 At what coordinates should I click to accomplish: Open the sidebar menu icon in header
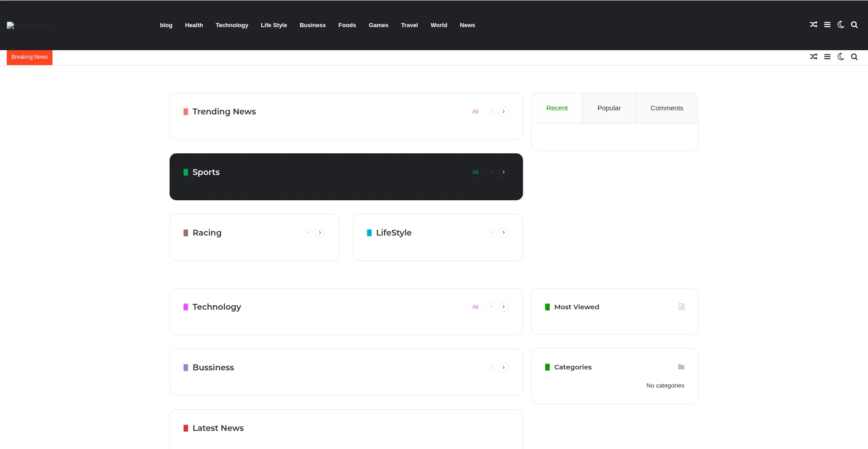click(x=827, y=25)
